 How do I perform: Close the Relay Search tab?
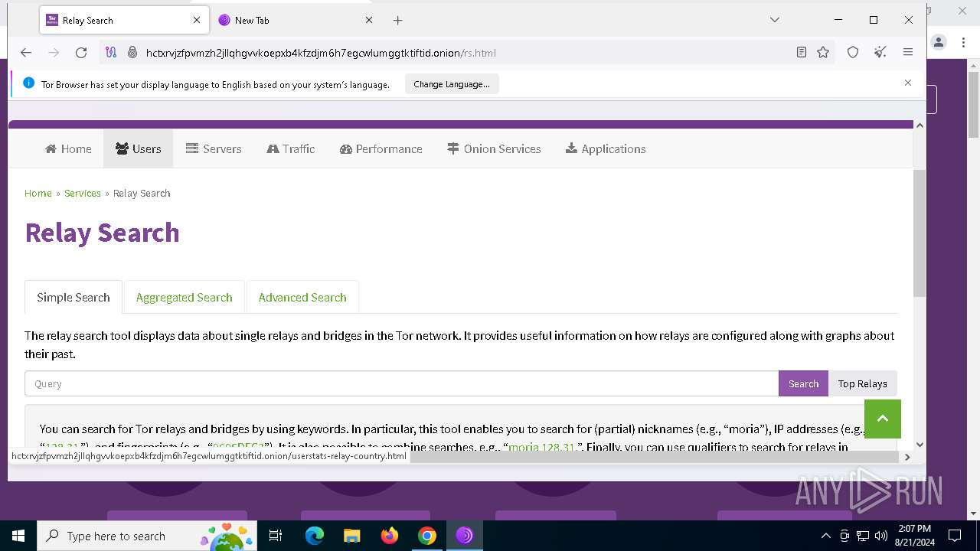[x=197, y=21]
